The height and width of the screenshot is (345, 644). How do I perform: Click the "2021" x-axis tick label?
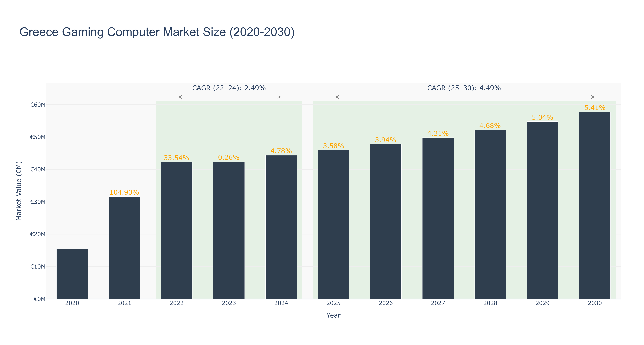pyautogui.click(x=124, y=303)
